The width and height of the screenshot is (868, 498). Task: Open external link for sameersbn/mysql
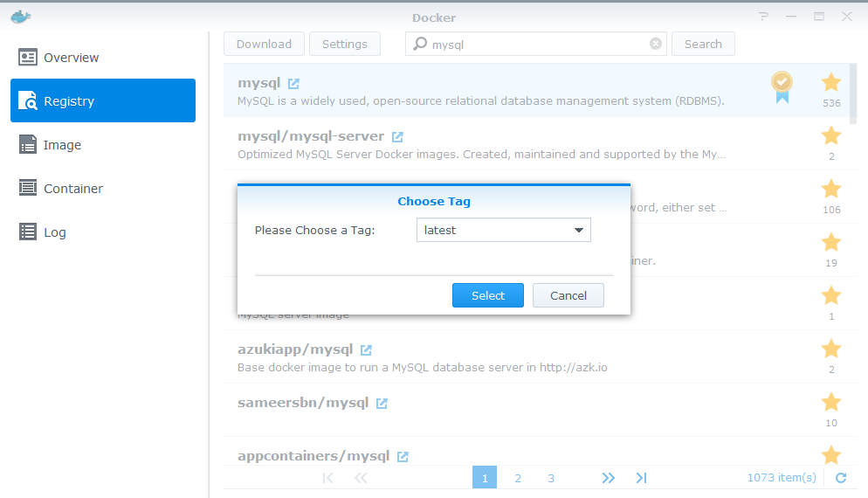(x=382, y=404)
